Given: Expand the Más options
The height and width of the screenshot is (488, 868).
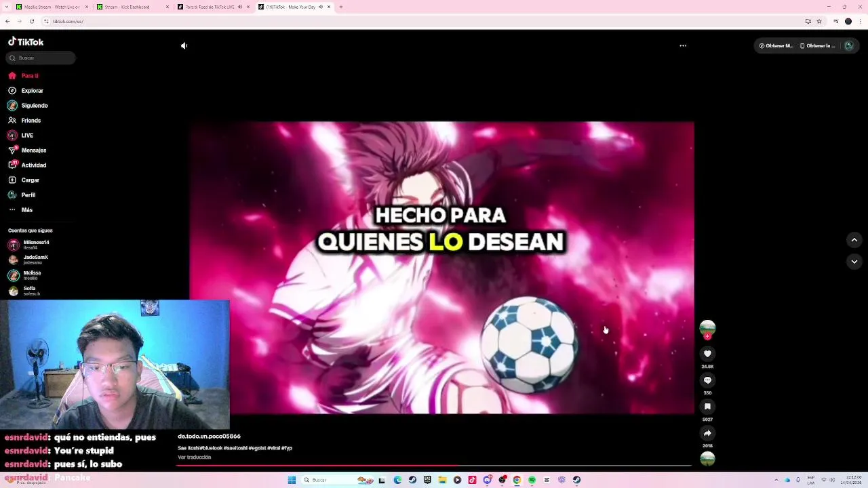Looking at the screenshot, I should [x=20, y=210].
